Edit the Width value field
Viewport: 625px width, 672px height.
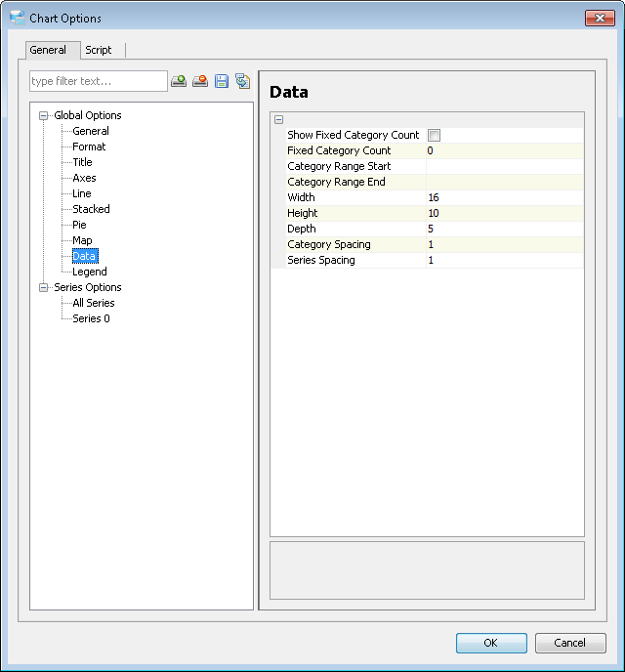pos(503,197)
